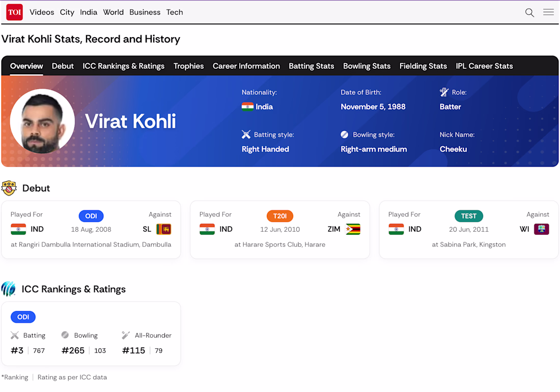Go to the Tech section
Viewport: 560px width, 392px height.
[x=175, y=12]
